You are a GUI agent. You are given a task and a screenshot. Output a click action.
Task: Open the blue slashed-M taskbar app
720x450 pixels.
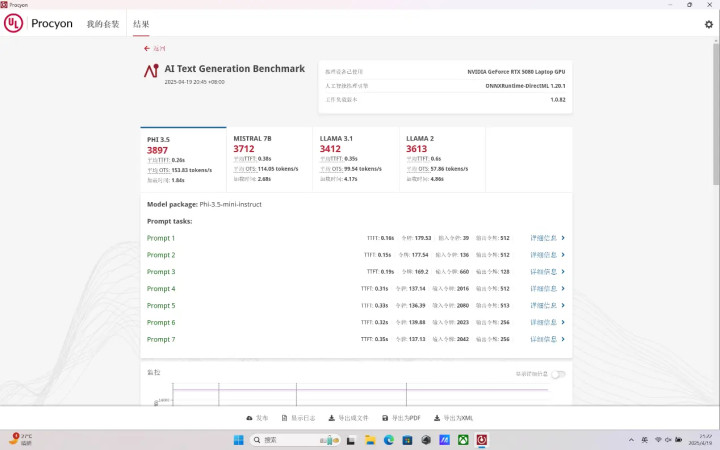pos(444,440)
